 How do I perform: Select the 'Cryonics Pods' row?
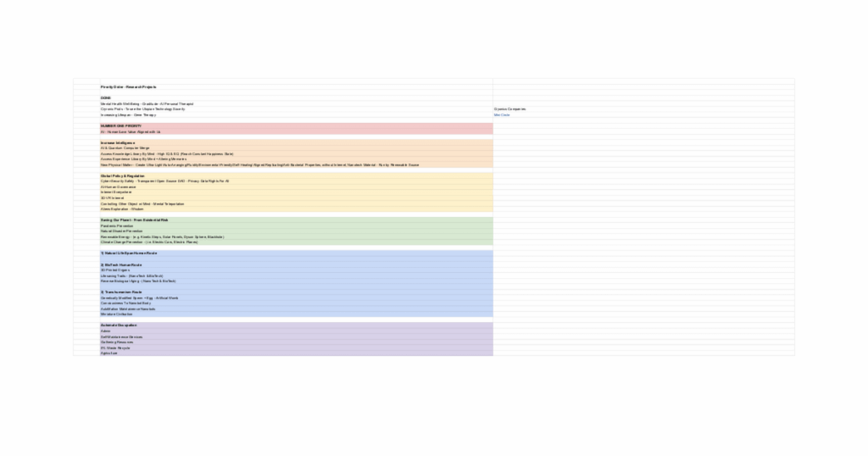click(296, 109)
